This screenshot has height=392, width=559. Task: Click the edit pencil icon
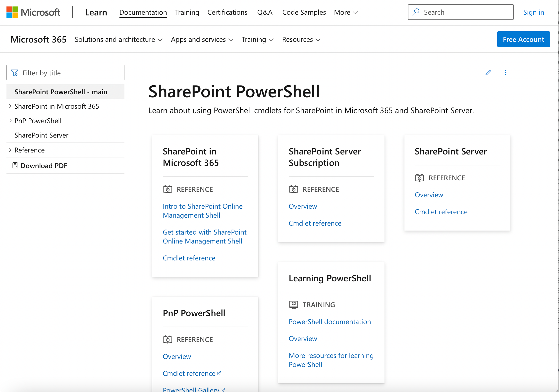point(488,72)
